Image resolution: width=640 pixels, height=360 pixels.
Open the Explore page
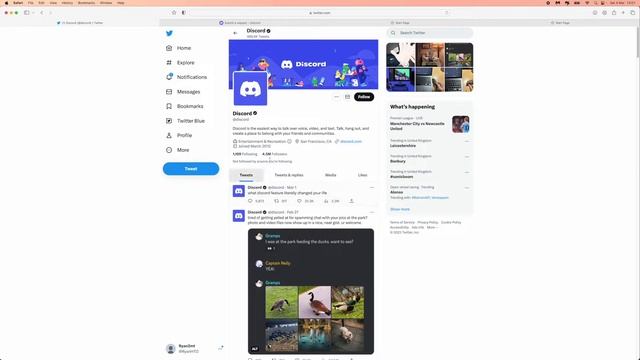(x=180, y=63)
